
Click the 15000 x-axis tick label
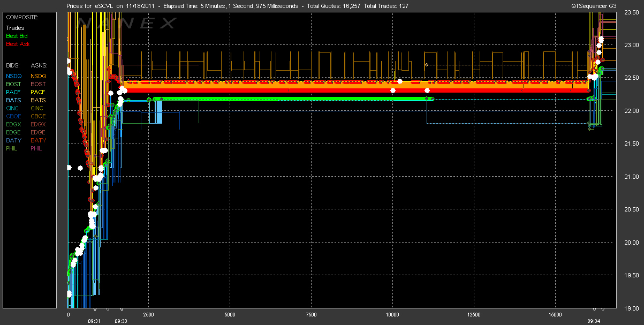click(555, 315)
